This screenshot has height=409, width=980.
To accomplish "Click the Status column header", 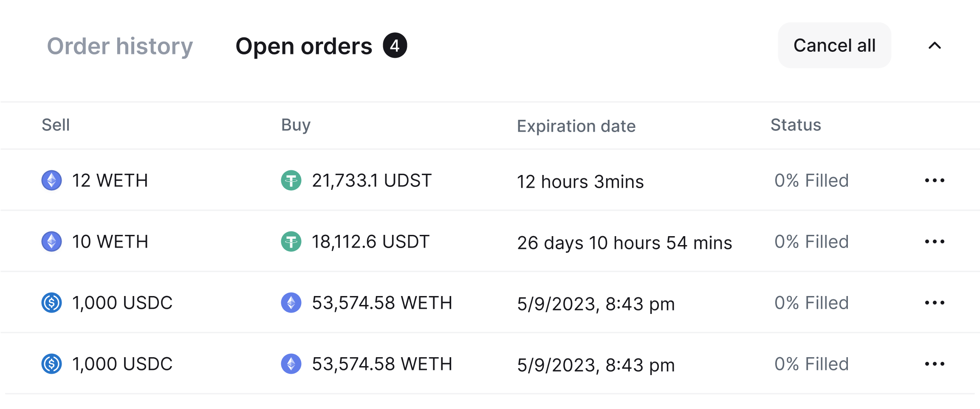I will tap(796, 125).
